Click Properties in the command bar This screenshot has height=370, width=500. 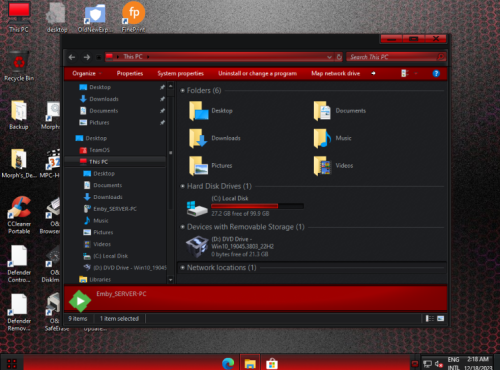(130, 73)
